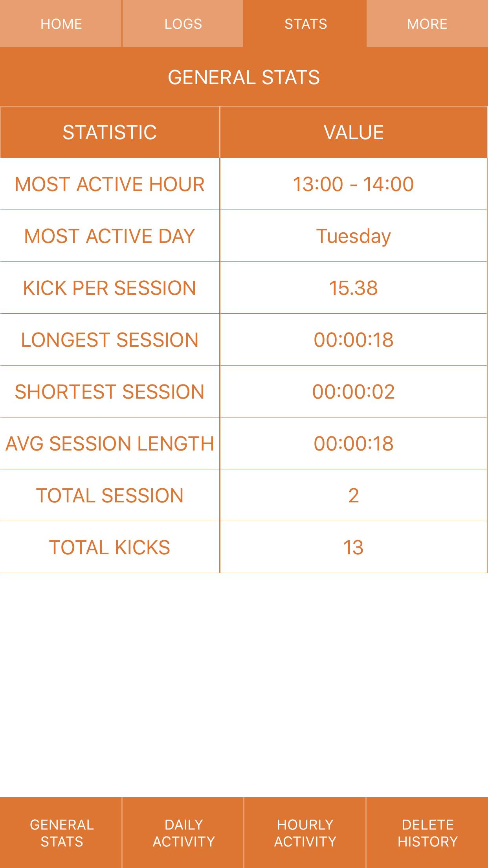Click the Total Kicks value 13

pyautogui.click(x=354, y=547)
